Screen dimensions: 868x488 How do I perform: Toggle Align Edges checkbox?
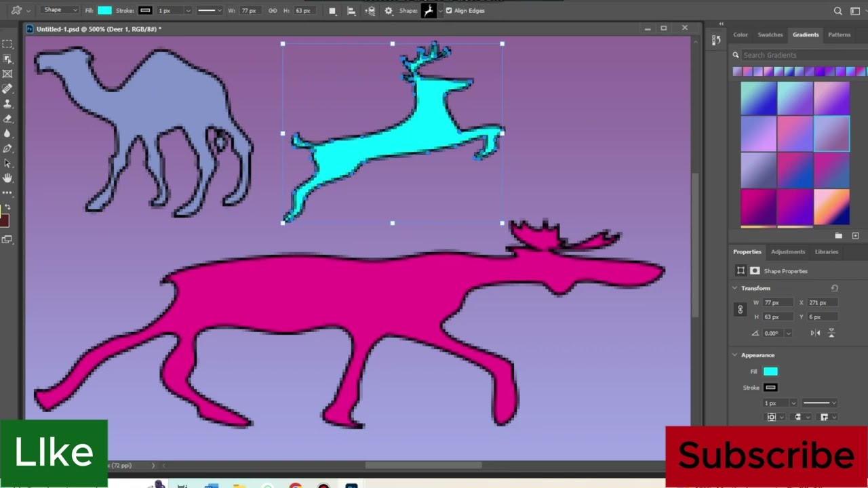coord(449,11)
